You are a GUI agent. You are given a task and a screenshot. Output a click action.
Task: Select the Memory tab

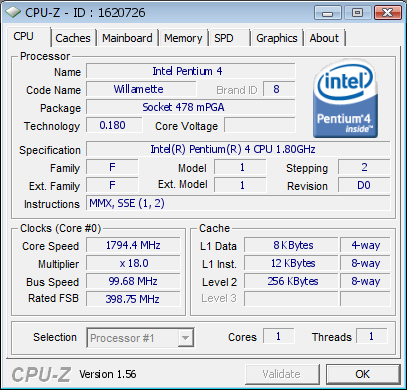pyautogui.click(x=183, y=38)
